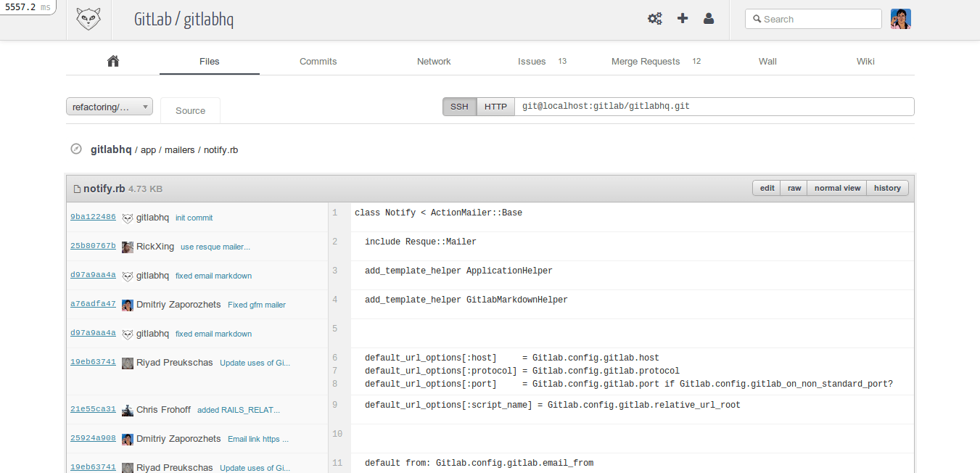Viewport: 980px width, 473px height.
Task: Switch to normal view of file
Action: click(837, 188)
